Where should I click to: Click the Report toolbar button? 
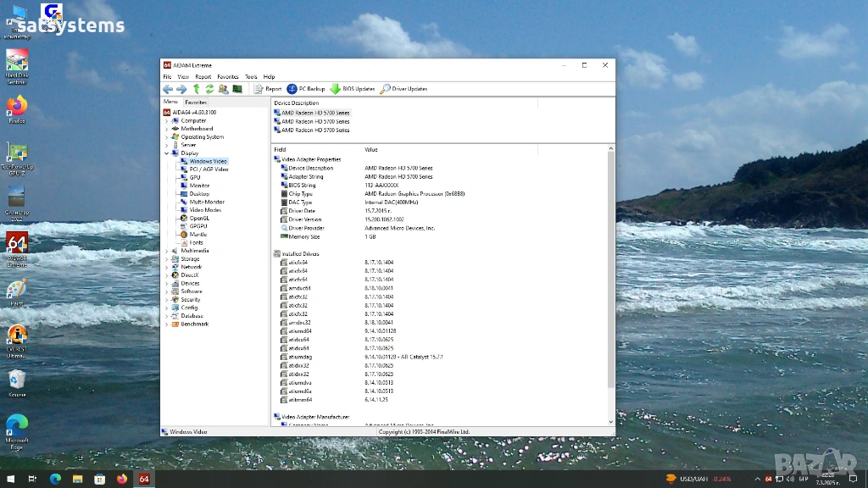point(268,89)
